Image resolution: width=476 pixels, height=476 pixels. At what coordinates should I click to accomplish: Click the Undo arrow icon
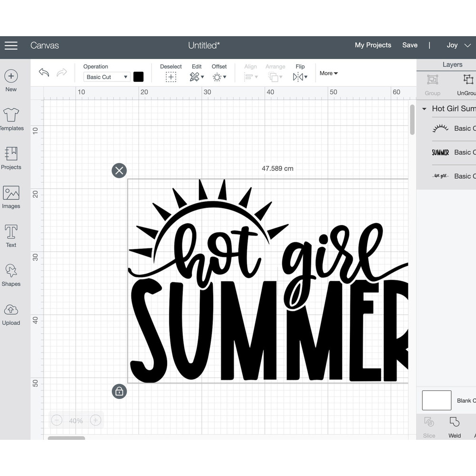click(x=44, y=72)
